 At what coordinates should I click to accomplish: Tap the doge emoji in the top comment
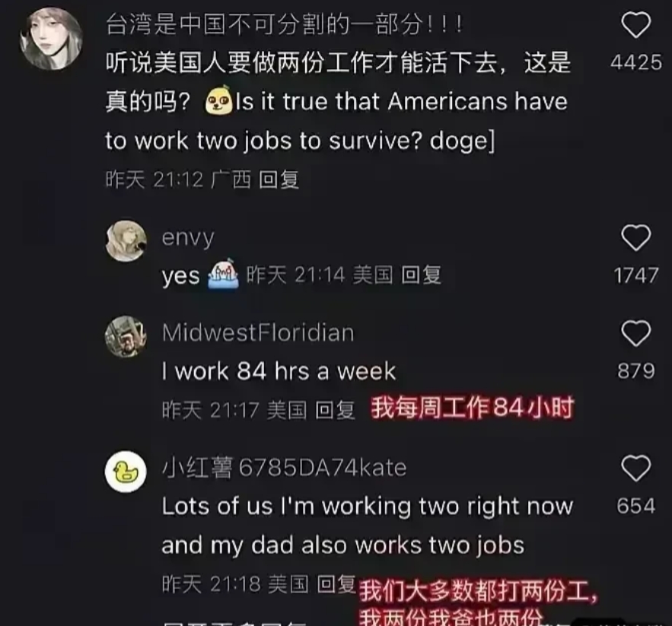coord(219,100)
